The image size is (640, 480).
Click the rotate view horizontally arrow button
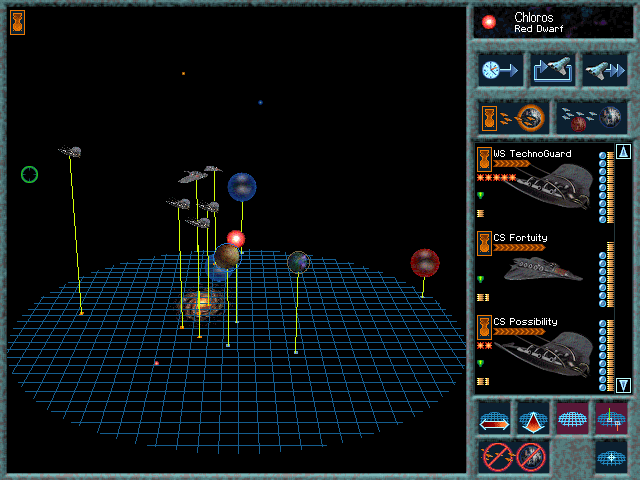(494, 418)
